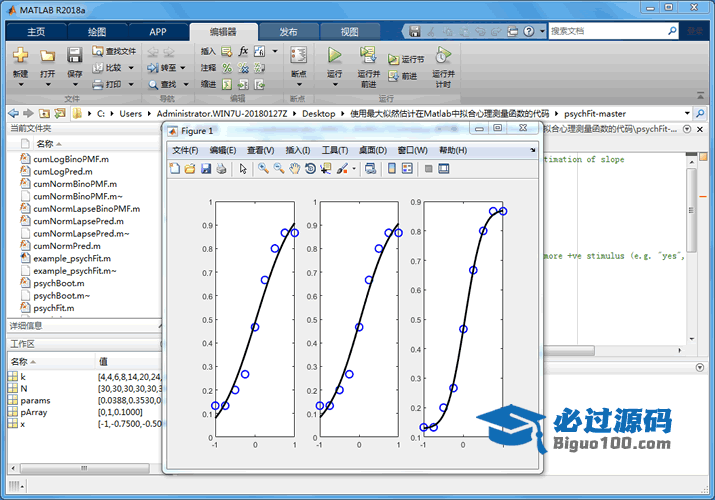
Task: Click the Desktop segment in path bar
Action: tap(318, 113)
